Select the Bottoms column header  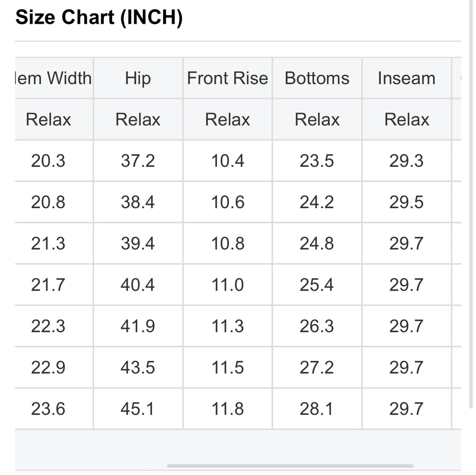317,78
